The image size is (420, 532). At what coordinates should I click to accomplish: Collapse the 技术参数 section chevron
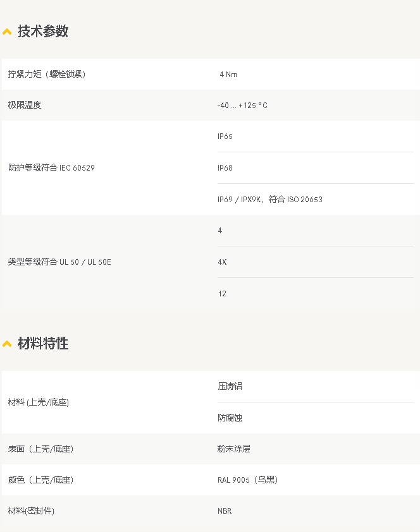[7, 32]
